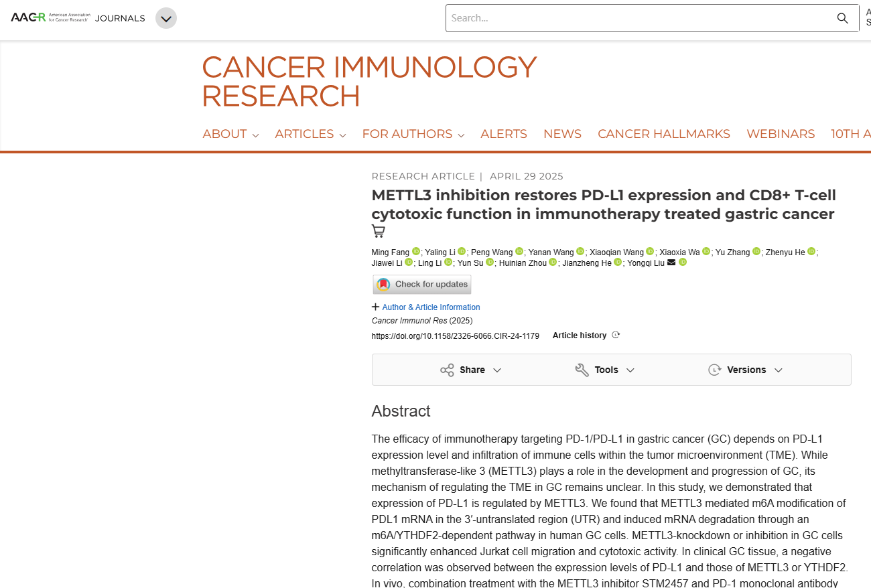
Task: Click Zhenyu He's ORCID icon
Action: coord(811,252)
